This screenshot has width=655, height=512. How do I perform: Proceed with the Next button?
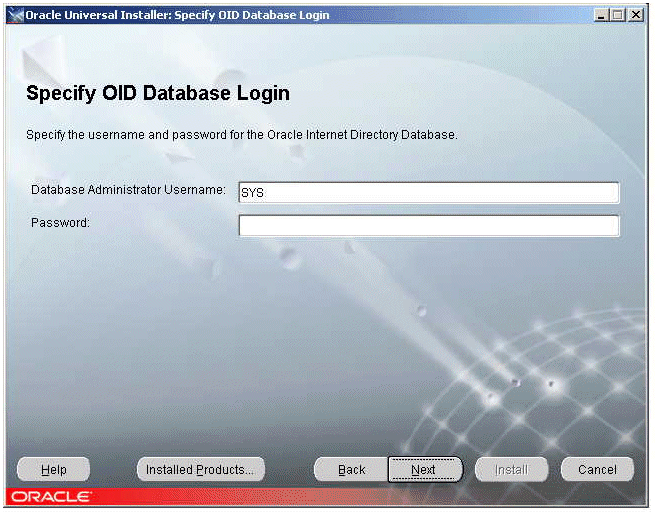(x=425, y=469)
